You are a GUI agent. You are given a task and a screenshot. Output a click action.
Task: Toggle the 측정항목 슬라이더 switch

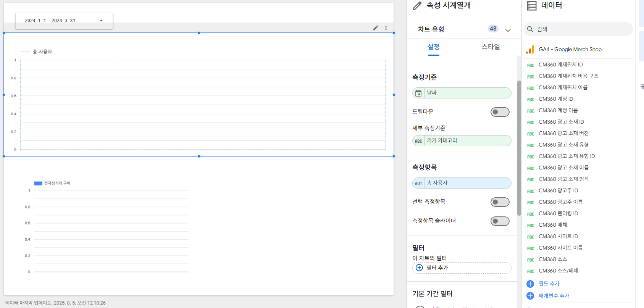(x=500, y=221)
